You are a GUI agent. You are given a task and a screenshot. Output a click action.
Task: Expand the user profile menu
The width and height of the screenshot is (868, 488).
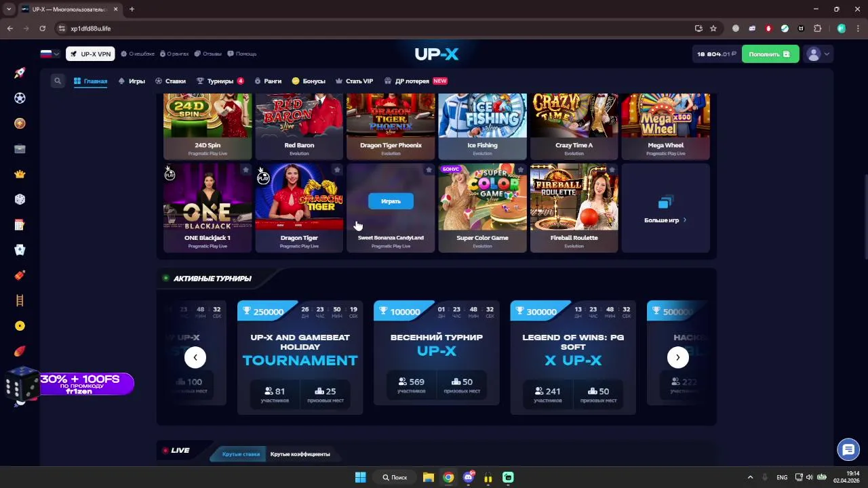[x=818, y=54]
